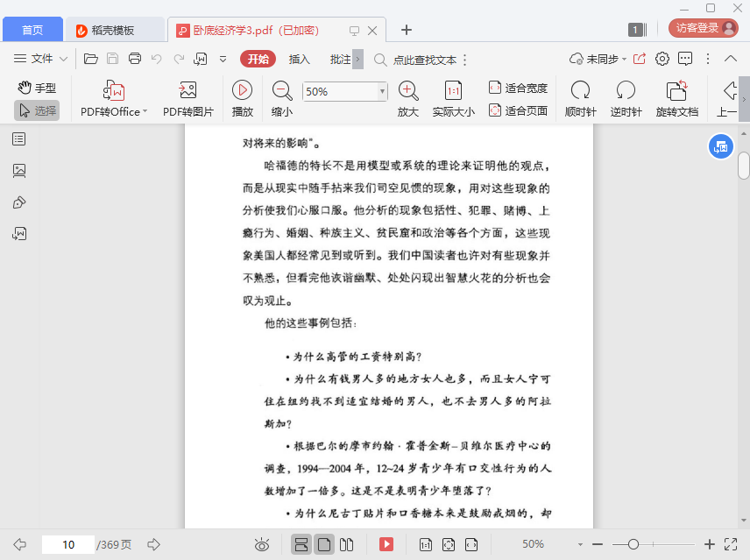Zoom in with 放大 magnifier
Screen dimensions: 750x560
408,99
